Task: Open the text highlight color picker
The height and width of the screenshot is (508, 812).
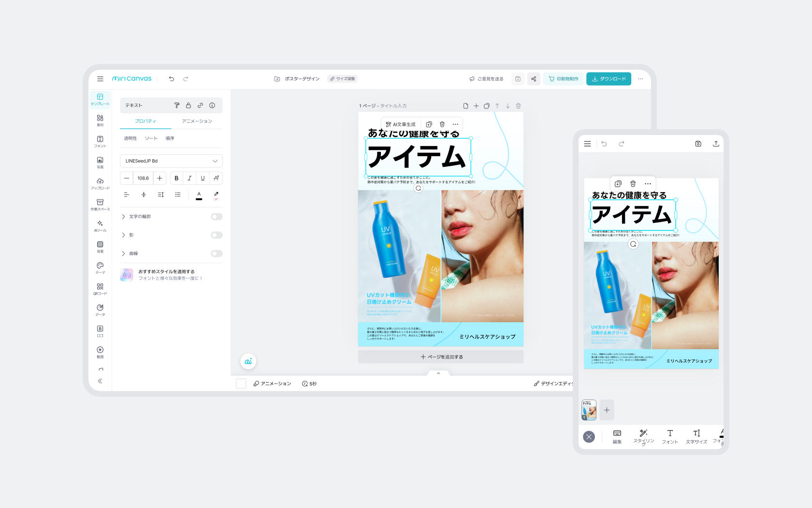Action: tap(216, 195)
